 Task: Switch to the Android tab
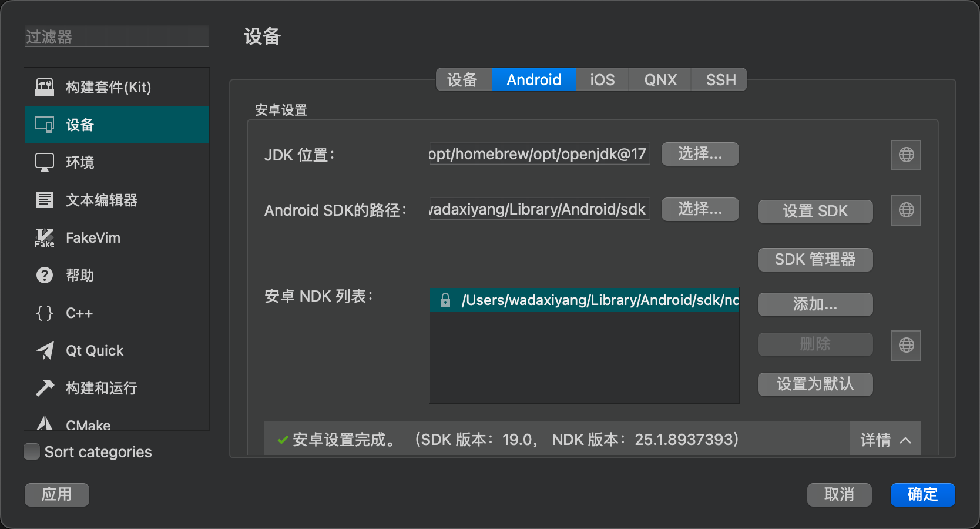point(533,79)
